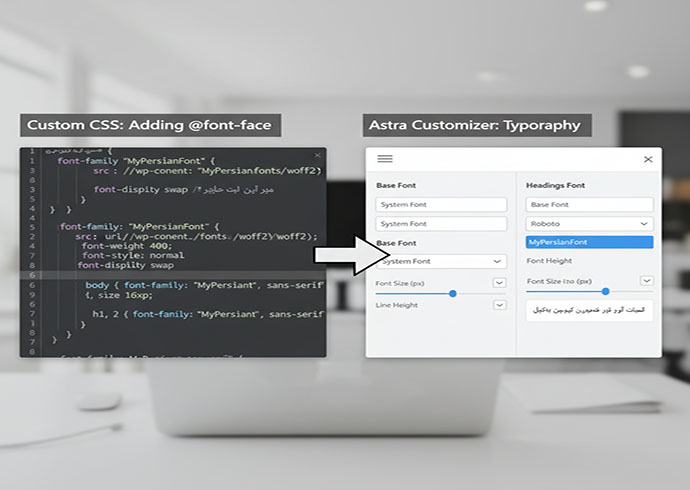Click the body font-family code line
Image resolution: width=690 pixels, height=490 pixels.
pyautogui.click(x=205, y=285)
